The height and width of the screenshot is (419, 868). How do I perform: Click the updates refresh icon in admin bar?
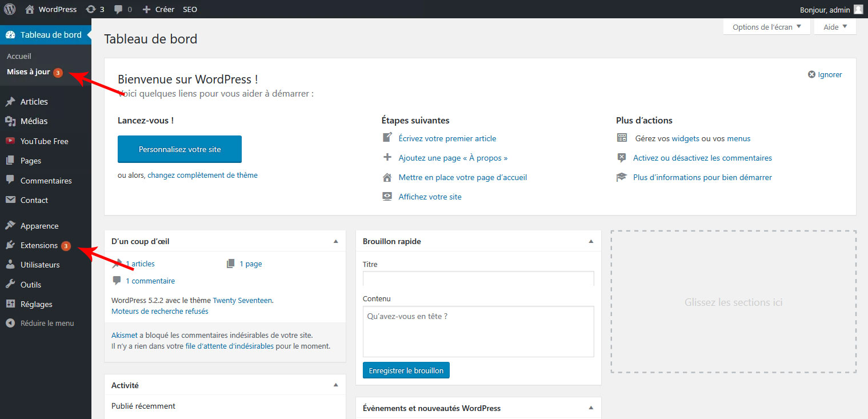pyautogui.click(x=90, y=9)
